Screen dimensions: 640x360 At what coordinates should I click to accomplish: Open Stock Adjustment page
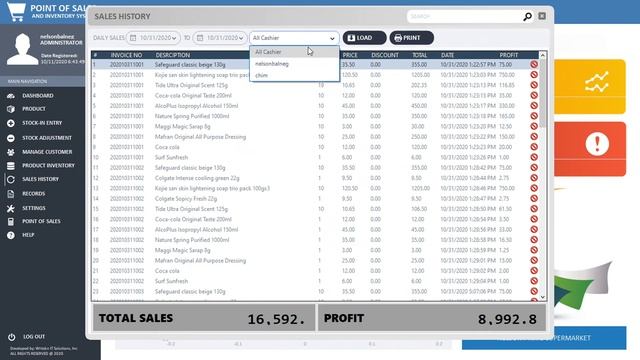47,138
